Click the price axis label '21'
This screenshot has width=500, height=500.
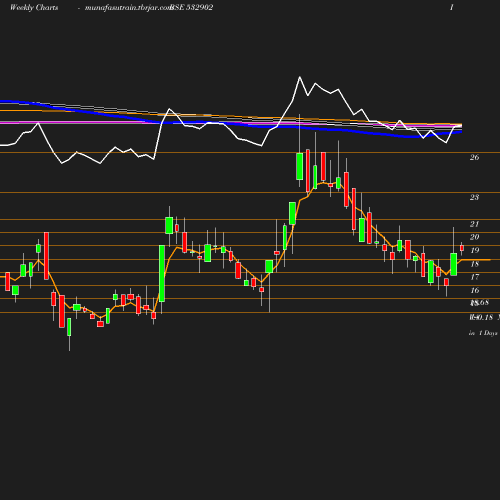pyautogui.click(x=474, y=224)
